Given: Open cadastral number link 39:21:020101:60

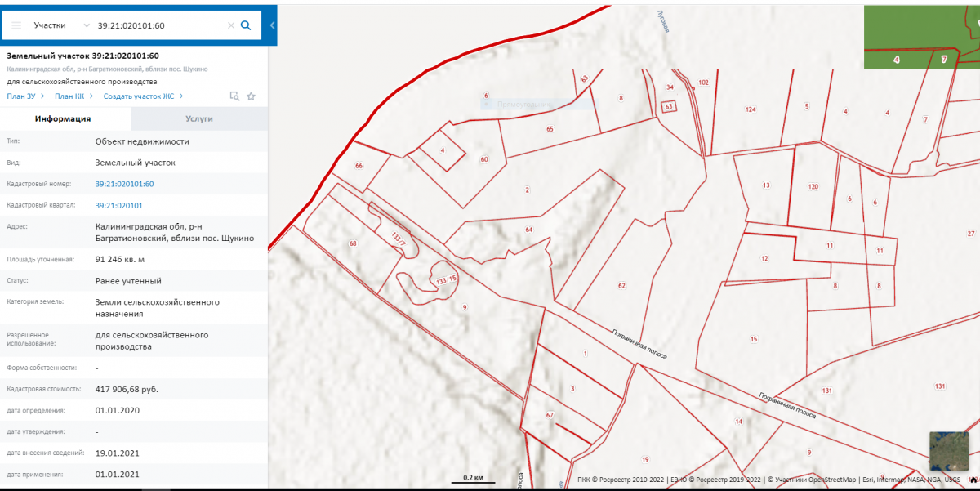Looking at the screenshot, I should pos(124,184).
